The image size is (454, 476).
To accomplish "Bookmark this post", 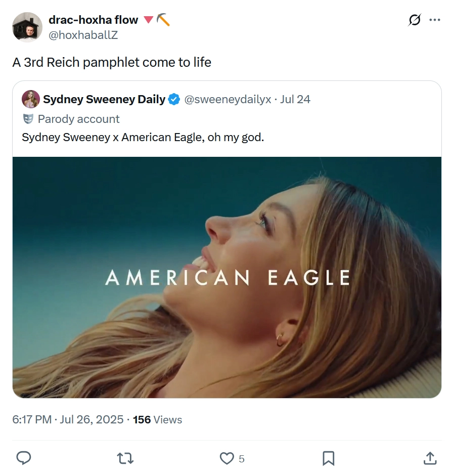I will coord(328,458).
